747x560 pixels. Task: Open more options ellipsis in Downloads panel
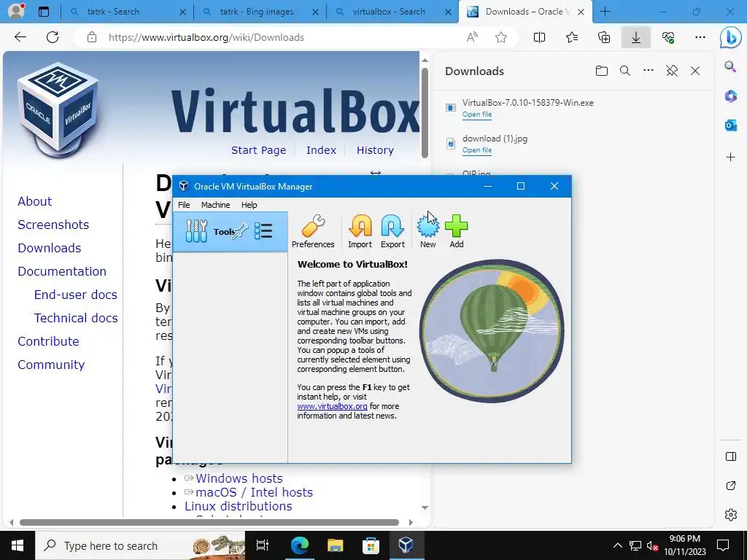649,71
